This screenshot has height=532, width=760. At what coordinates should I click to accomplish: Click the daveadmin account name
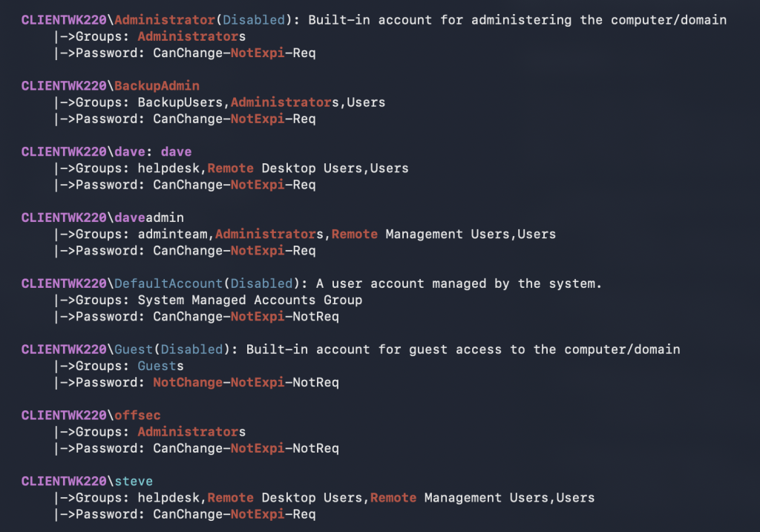pos(149,217)
